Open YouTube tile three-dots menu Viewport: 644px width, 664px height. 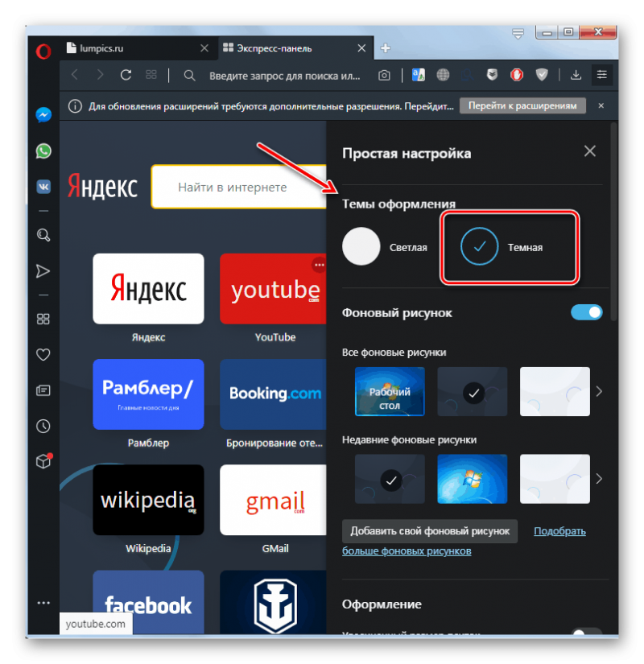tap(319, 265)
